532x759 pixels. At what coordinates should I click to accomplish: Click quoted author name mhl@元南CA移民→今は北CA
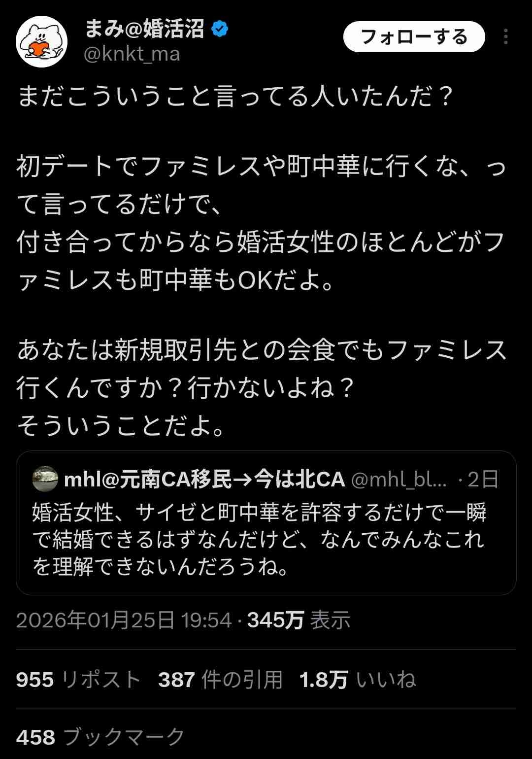204,479
